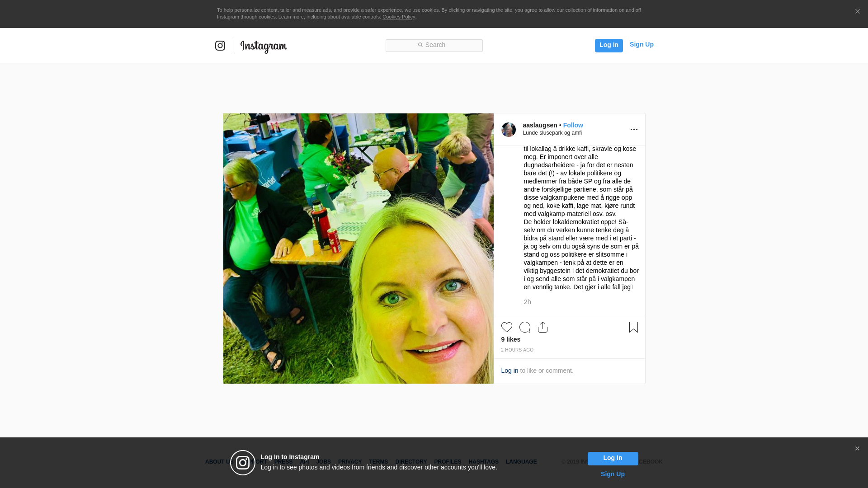Screen dimensions: 868x488
Task: Click Log in to like or comment
Action: (x=509, y=371)
